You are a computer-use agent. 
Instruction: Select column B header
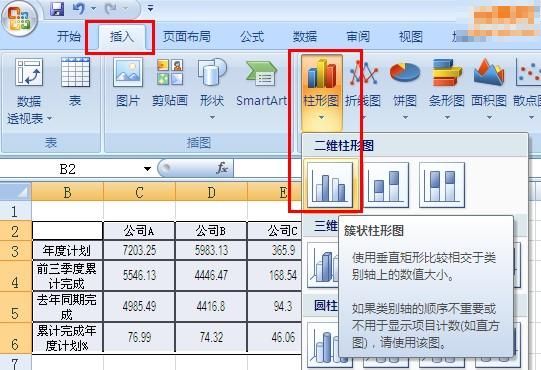pos(67,192)
